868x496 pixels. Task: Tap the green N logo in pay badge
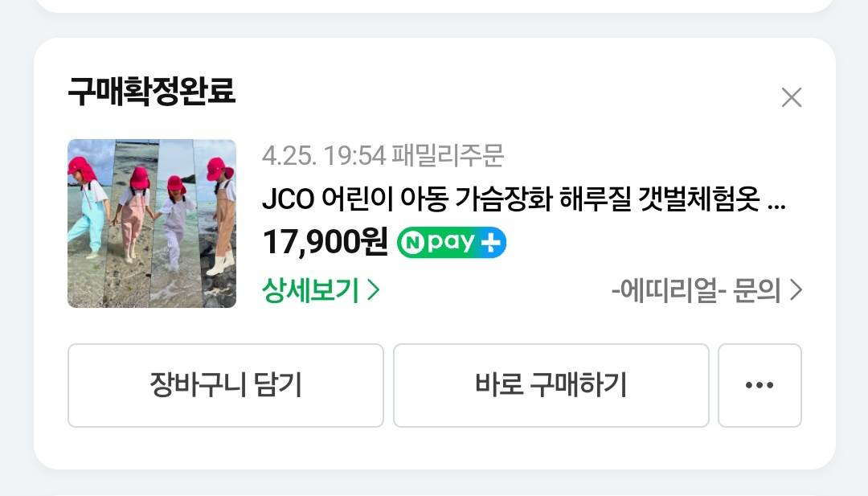pos(412,243)
